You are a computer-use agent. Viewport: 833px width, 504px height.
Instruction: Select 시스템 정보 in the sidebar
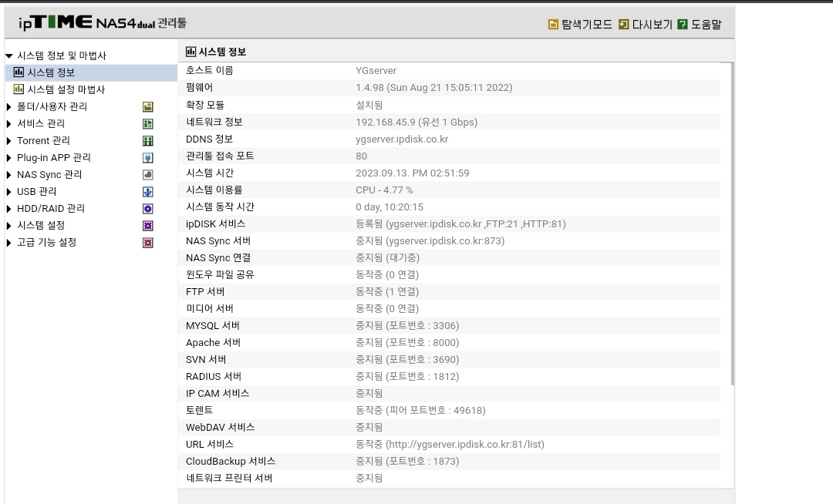pos(51,72)
